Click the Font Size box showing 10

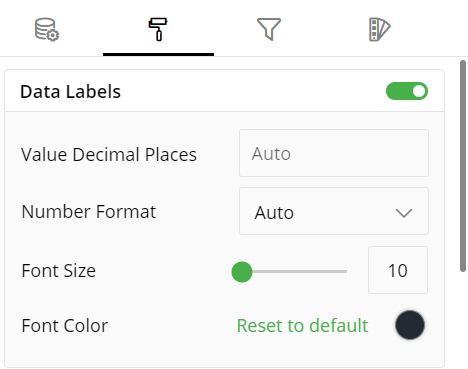click(398, 270)
